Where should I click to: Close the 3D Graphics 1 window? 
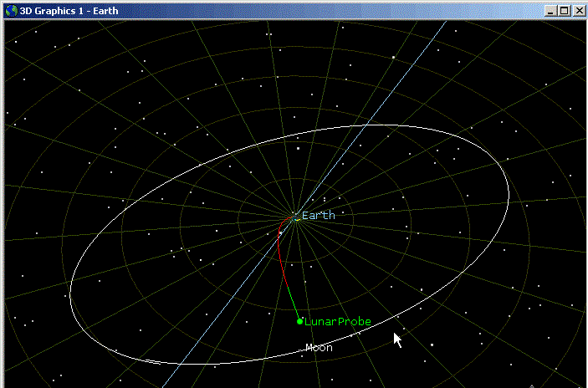(x=577, y=10)
